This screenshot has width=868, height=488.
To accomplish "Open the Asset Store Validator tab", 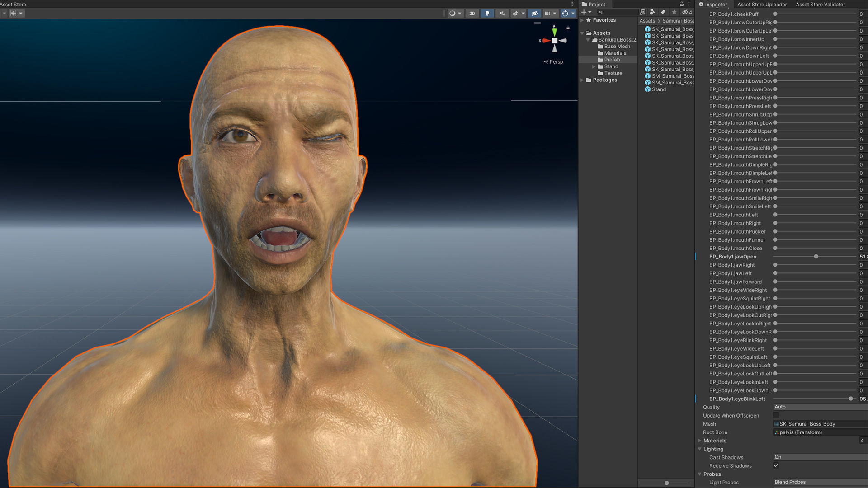I will point(820,5).
